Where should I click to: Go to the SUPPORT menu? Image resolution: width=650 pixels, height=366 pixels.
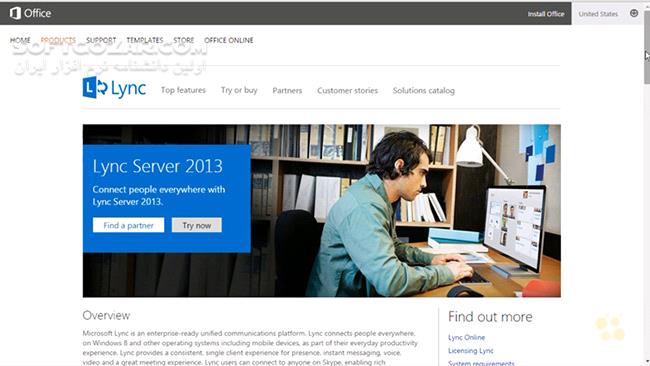coord(101,40)
